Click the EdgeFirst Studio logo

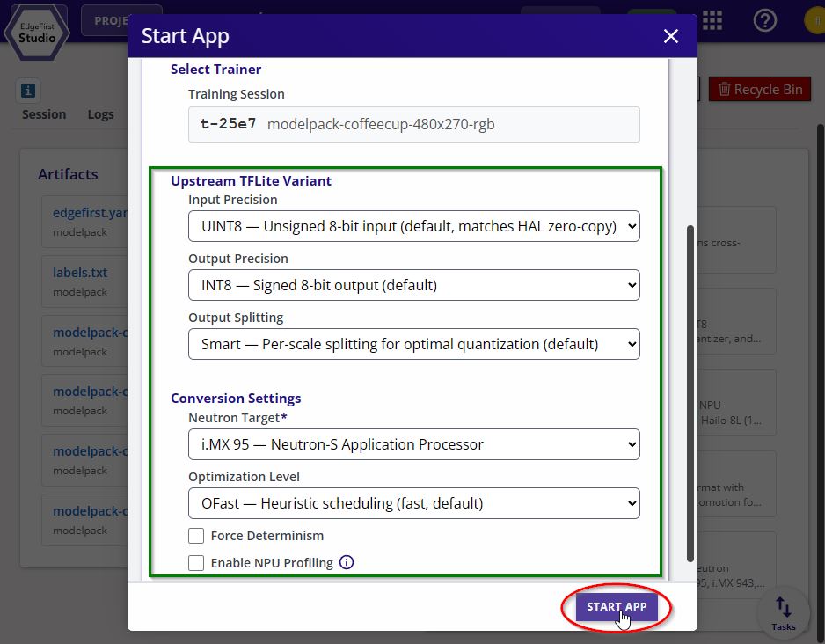click(x=37, y=32)
